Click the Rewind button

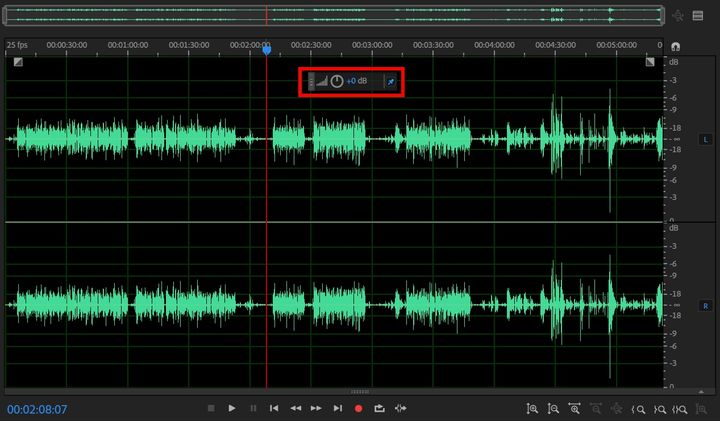(295, 408)
